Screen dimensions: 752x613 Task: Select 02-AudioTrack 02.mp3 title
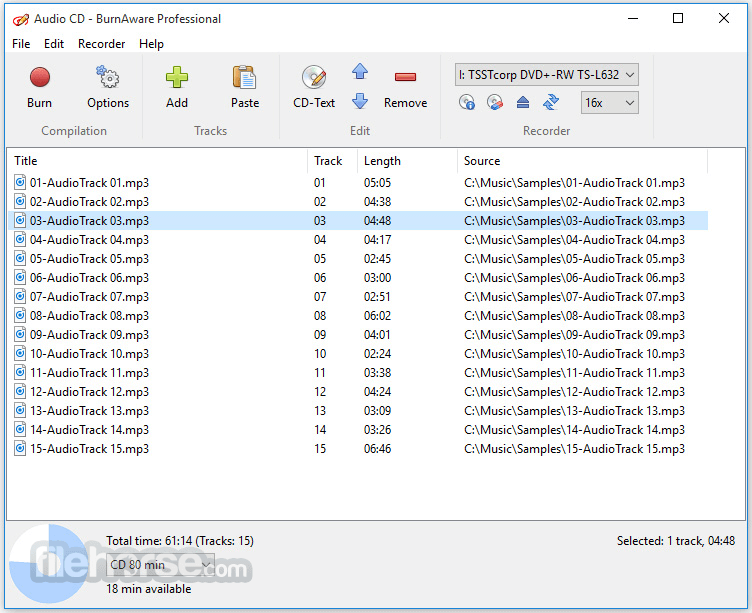coord(89,201)
